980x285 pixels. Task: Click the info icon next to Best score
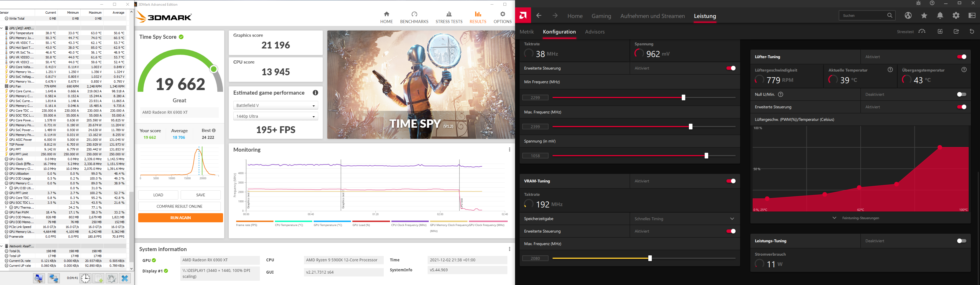(x=214, y=131)
